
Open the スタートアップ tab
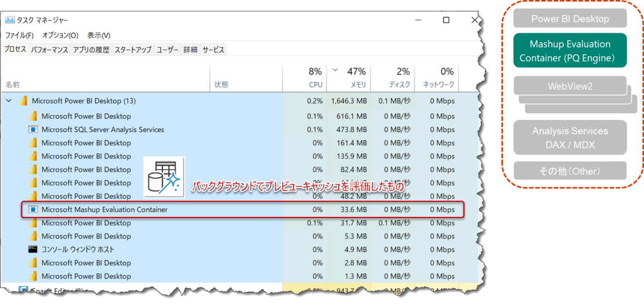coord(133,49)
